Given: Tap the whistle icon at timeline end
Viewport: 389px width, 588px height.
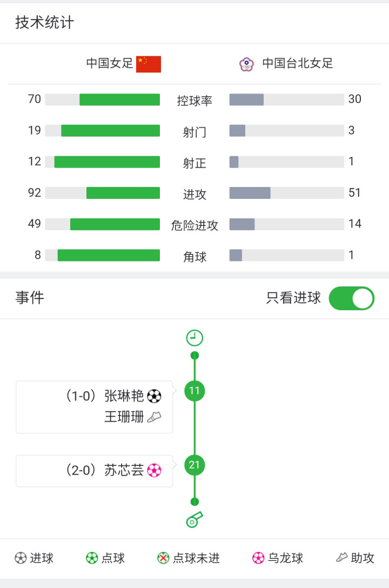Looking at the screenshot, I should (194, 519).
